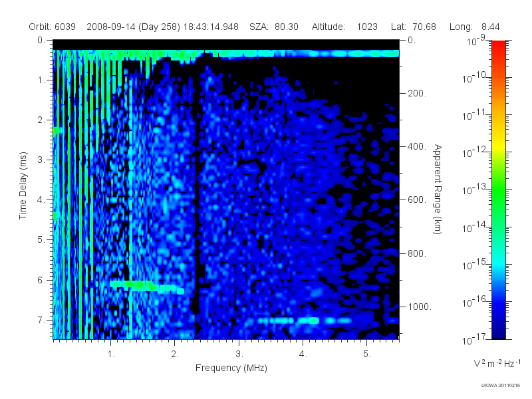This screenshot has width=532, height=399.
Task: Click the 'SZA: 80.30' value
Action: 274,27
